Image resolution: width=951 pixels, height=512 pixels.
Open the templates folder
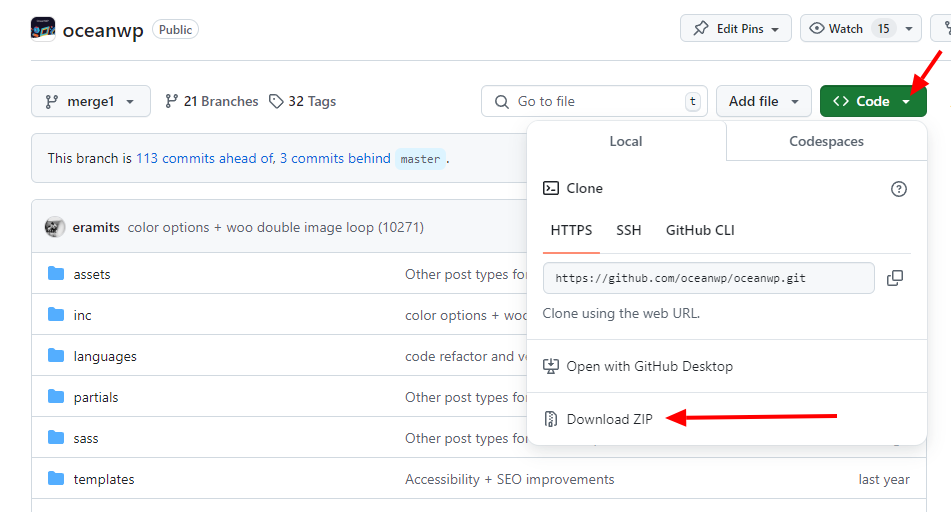click(104, 479)
